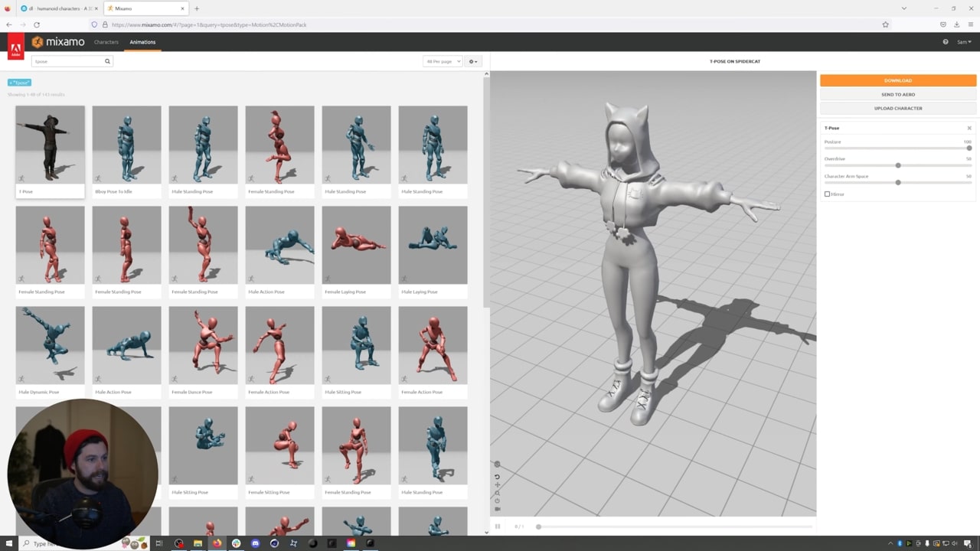Switch to the Characters tab
Viewport: 980px width, 551px height.
106,42
